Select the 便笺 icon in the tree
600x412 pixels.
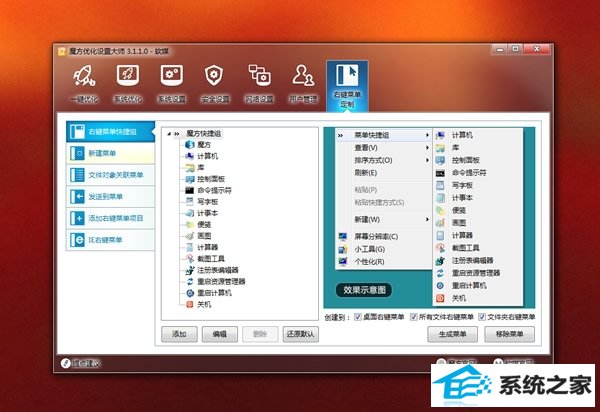click(190, 225)
